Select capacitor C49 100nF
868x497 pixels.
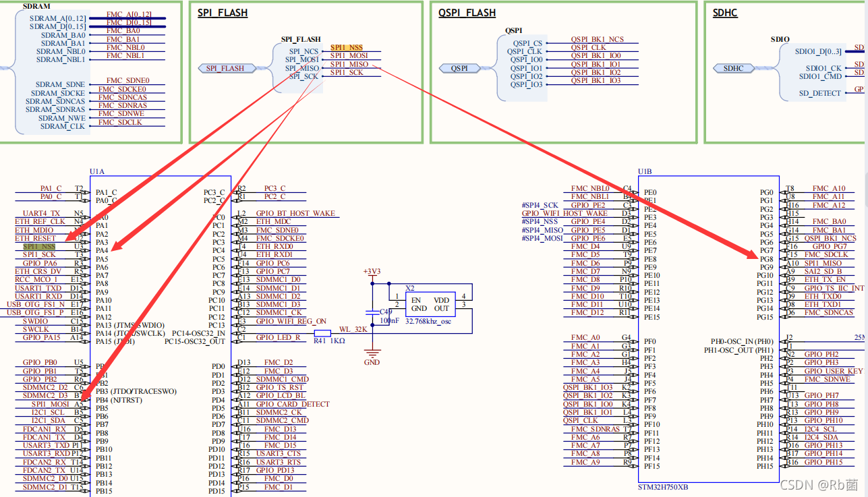pos(372,312)
